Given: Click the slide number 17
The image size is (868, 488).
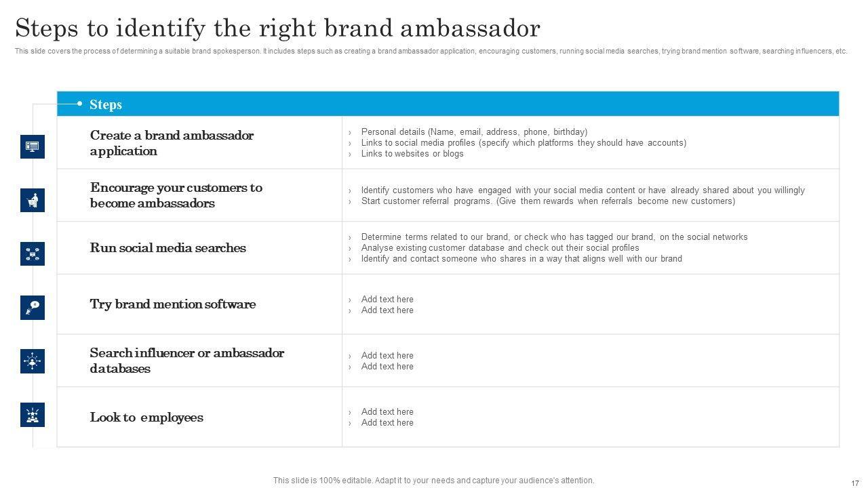Looking at the screenshot, I should click(x=854, y=483).
